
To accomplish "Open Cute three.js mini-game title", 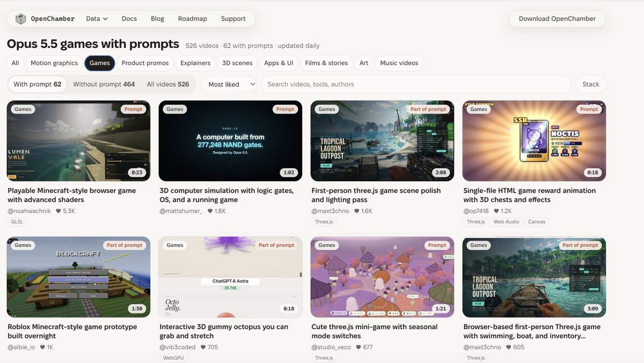I will tap(375, 331).
